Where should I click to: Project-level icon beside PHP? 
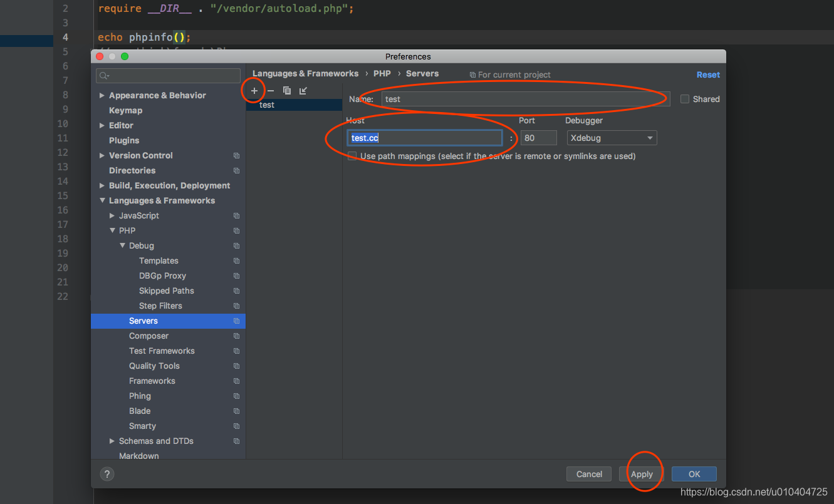[x=236, y=230]
